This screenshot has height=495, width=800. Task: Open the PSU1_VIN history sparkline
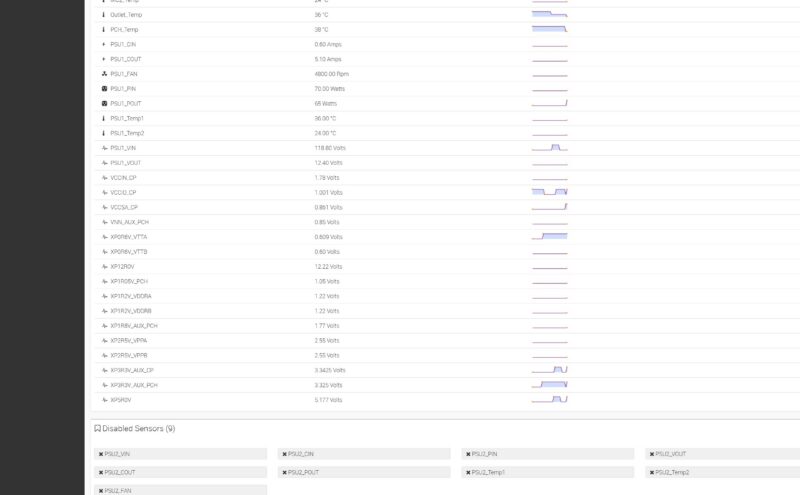pos(549,148)
